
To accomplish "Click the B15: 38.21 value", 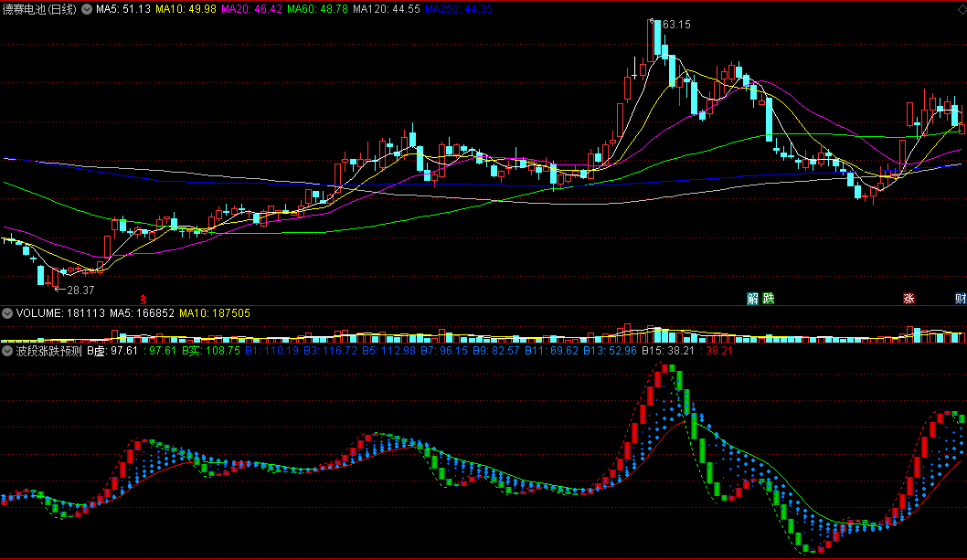I will click(x=668, y=351).
